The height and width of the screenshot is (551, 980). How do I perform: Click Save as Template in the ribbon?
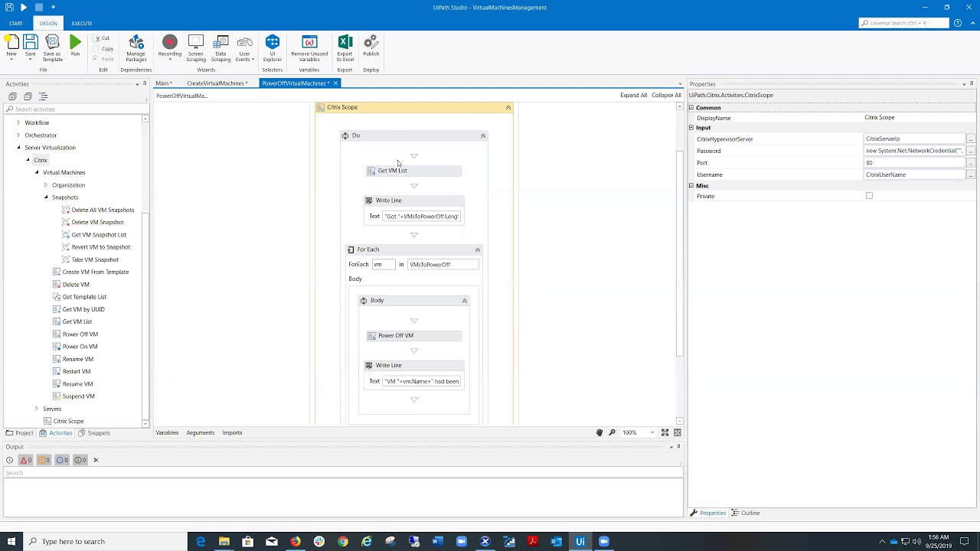52,48
